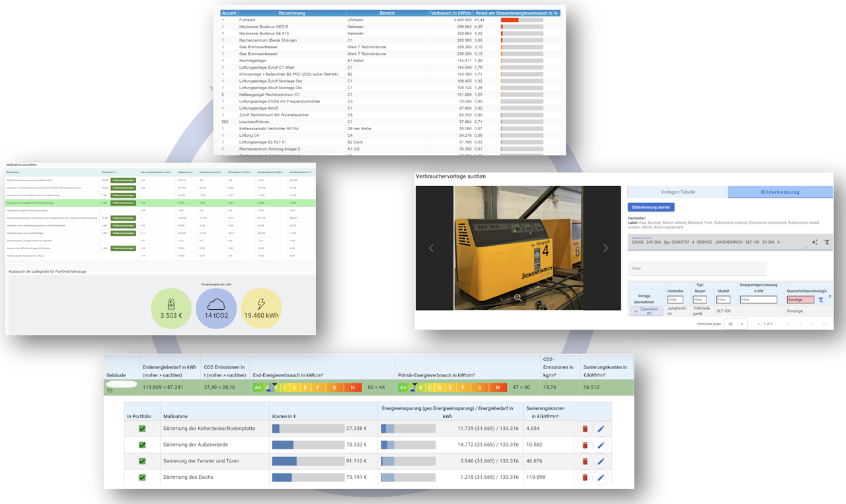This screenshot has height=504, width=846.
Task: Sort by Querschnittstechnologie column arrow
Action: [830, 297]
